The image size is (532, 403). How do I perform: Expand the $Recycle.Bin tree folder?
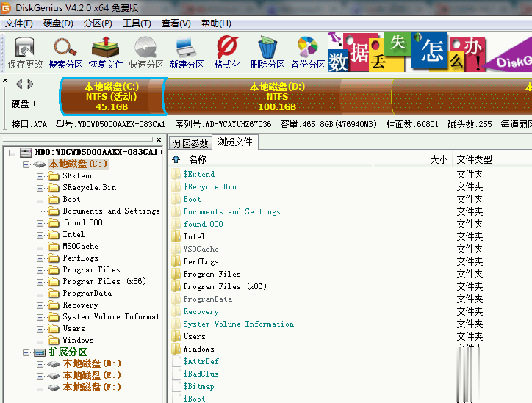pos(40,188)
